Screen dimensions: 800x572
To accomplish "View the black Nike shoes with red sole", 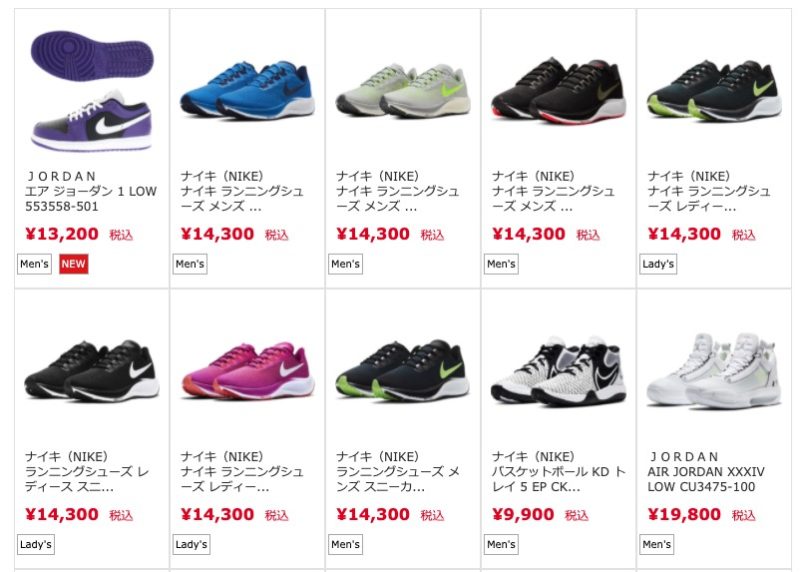I will pyautogui.click(x=559, y=91).
